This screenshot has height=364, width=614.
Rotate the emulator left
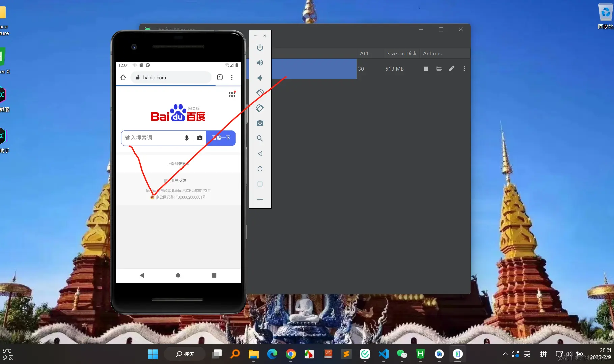tap(260, 93)
